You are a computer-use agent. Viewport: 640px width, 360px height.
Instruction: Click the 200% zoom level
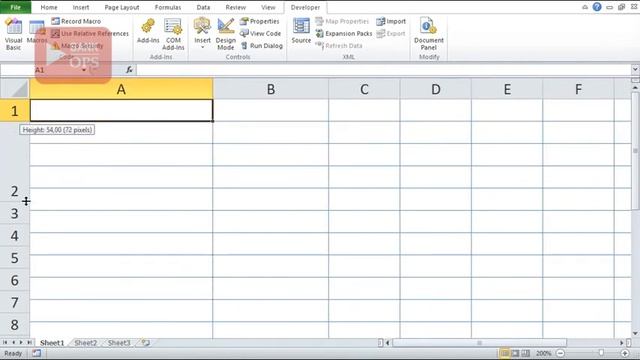[x=543, y=353]
